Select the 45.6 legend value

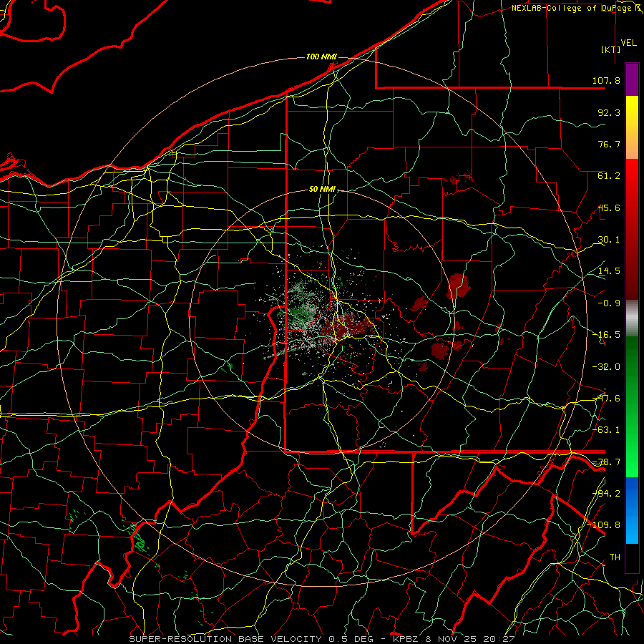tap(609, 208)
